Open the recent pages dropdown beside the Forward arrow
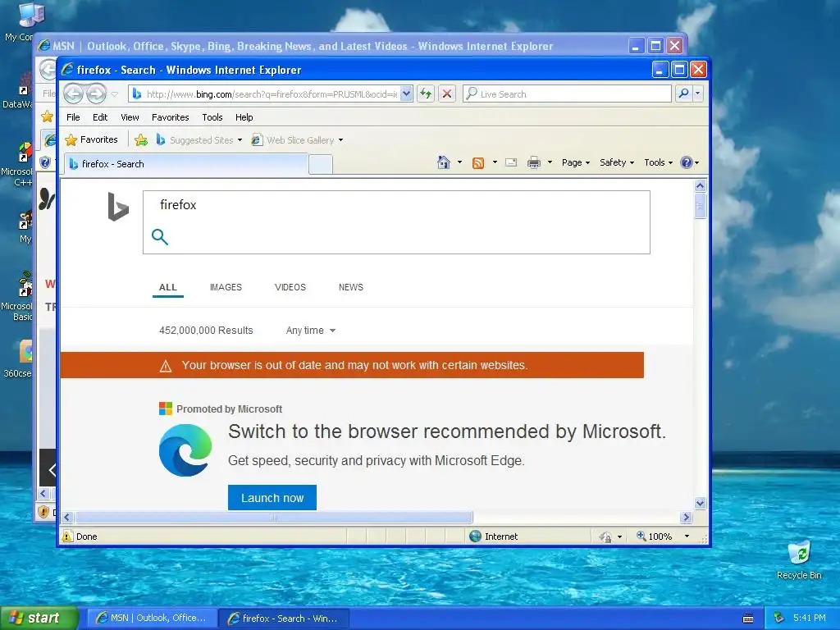840x630 pixels. click(x=115, y=94)
